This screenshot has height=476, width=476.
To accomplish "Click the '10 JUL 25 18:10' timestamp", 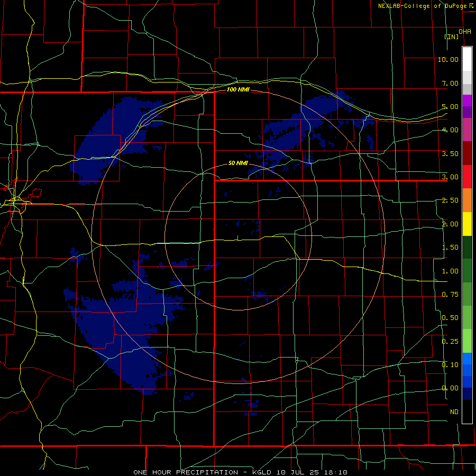I will click(312, 472).
